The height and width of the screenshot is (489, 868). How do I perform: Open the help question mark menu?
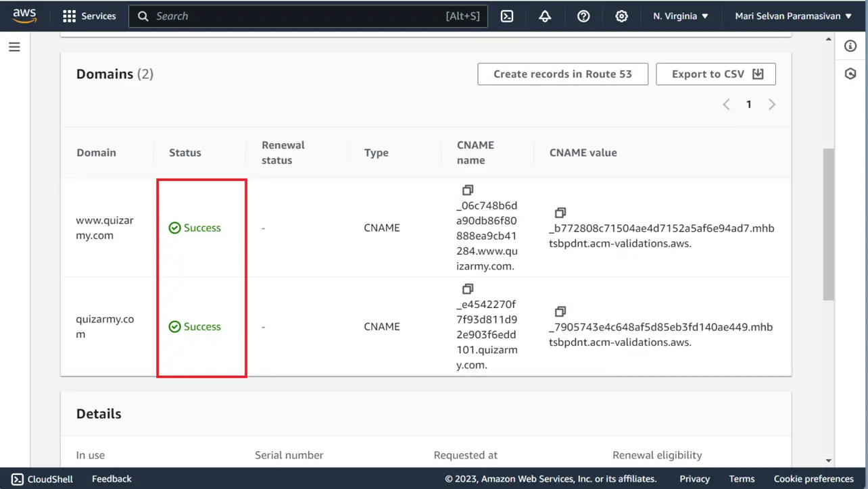click(x=583, y=16)
